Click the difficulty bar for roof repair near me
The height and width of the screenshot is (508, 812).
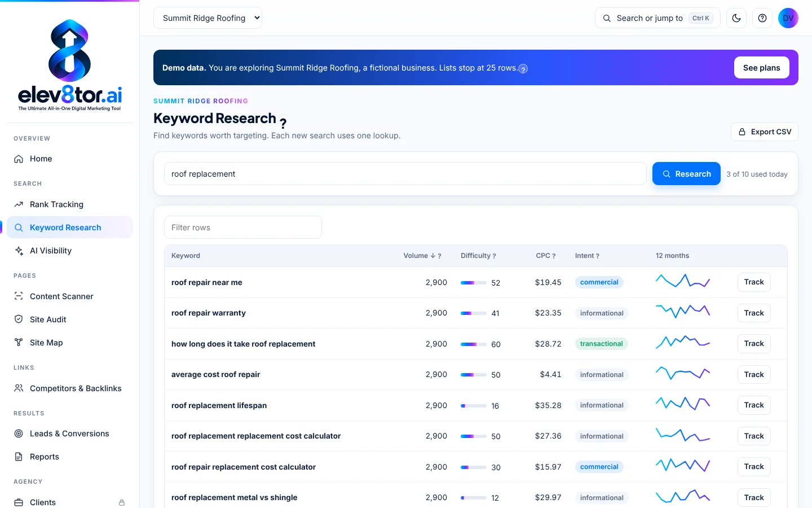[474, 283]
